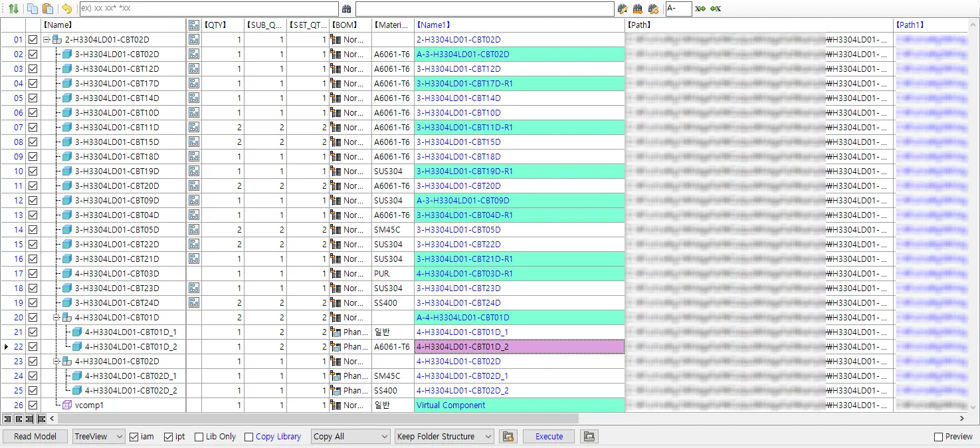Open the Keep Folder Structure dropdown
Image resolution: width=980 pixels, height=448 pixels.
444,437
